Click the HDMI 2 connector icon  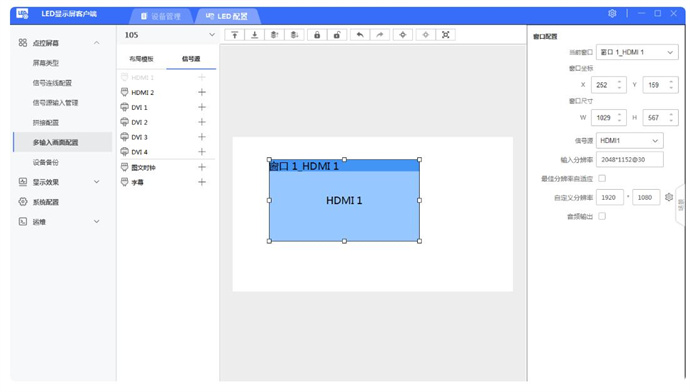125,92
